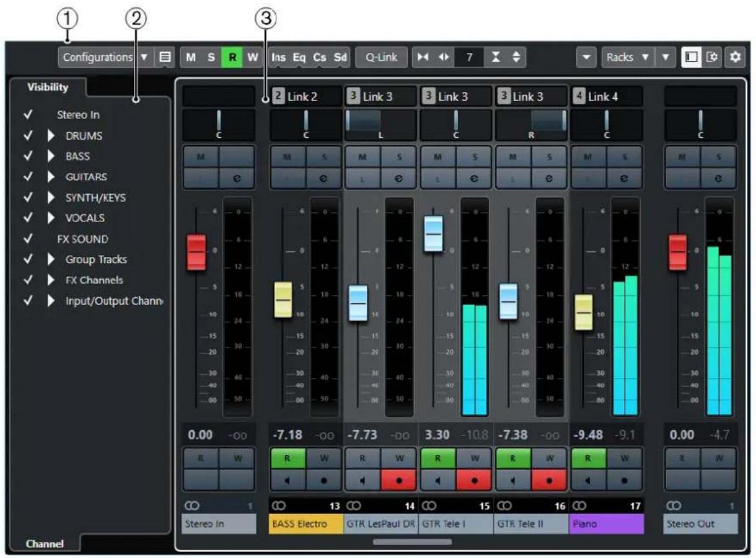This screenshot has width=756, height=558.
Task: Open channel settings 'e' for Stereo In
Action: (x=237, y=179)
